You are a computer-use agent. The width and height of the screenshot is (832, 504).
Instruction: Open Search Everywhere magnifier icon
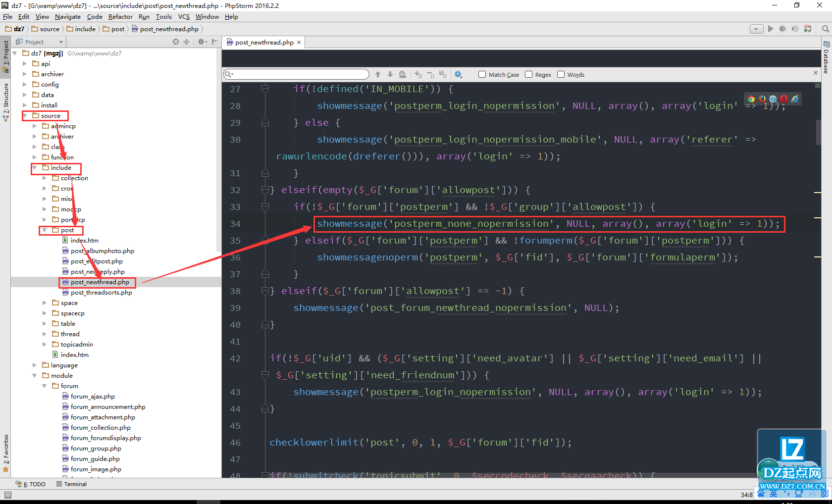pos(826,29)
